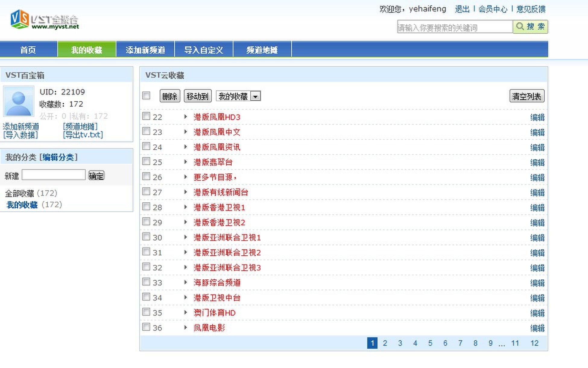Click the [导入数据] link
Image resolution: width=588 pixels, height=368 pixels.
pyautogui.click(x=21, y=135)
